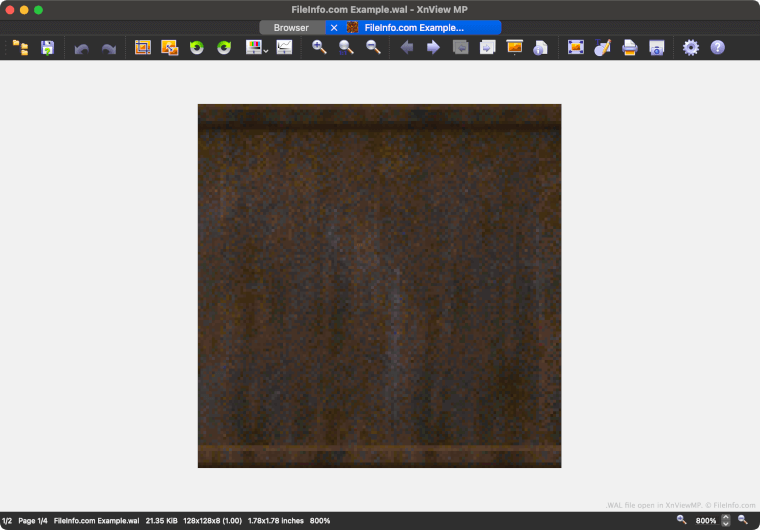Click the Save As floppy icon
Screen dimensions: 760x530
coord(47,47)
